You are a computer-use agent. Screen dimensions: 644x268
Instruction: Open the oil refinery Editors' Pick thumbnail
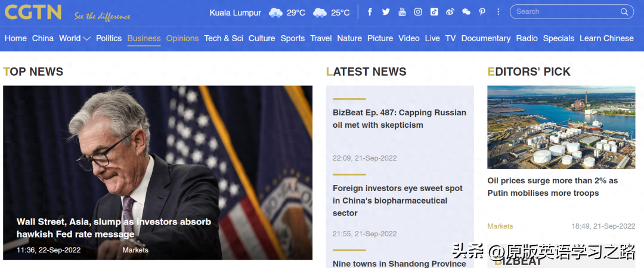point(561,127)
